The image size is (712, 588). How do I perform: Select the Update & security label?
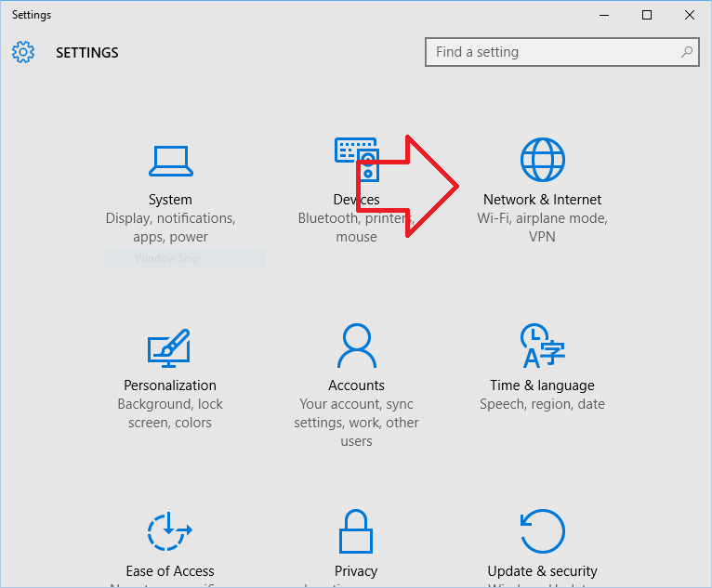pyautogui.click(x=542, y=570)
